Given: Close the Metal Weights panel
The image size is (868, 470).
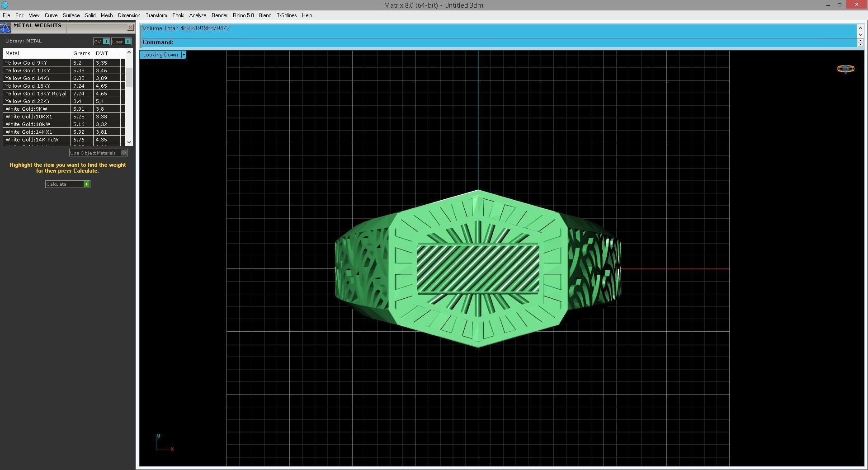Looking at the screenshot, I should pos(130,28).
